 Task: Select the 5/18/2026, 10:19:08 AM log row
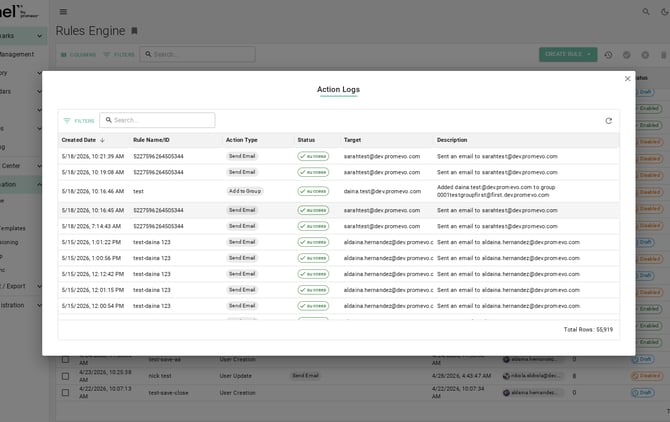coord(338,172)
